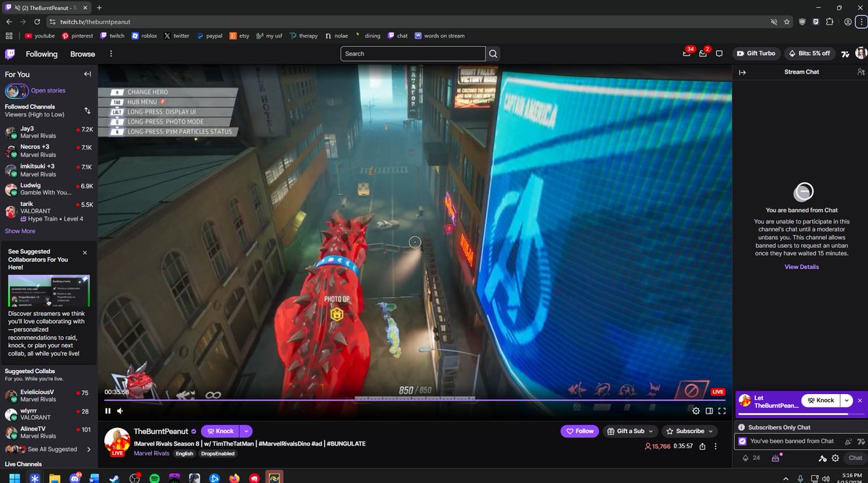Click Knock in the chat banner
This screenshot has height=483, width=868.
pyautogui.click(x=822, y=400)
